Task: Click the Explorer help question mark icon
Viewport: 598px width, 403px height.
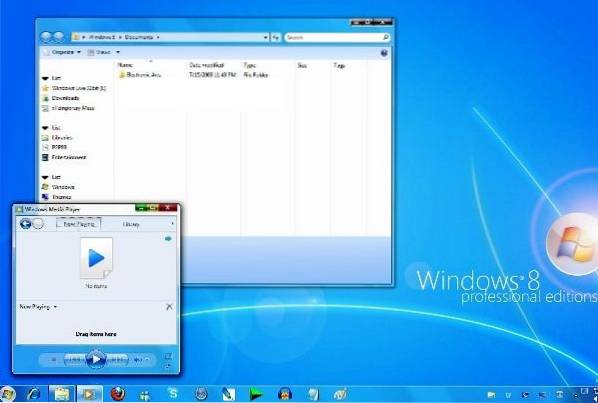Action: (x=384, y=53)
